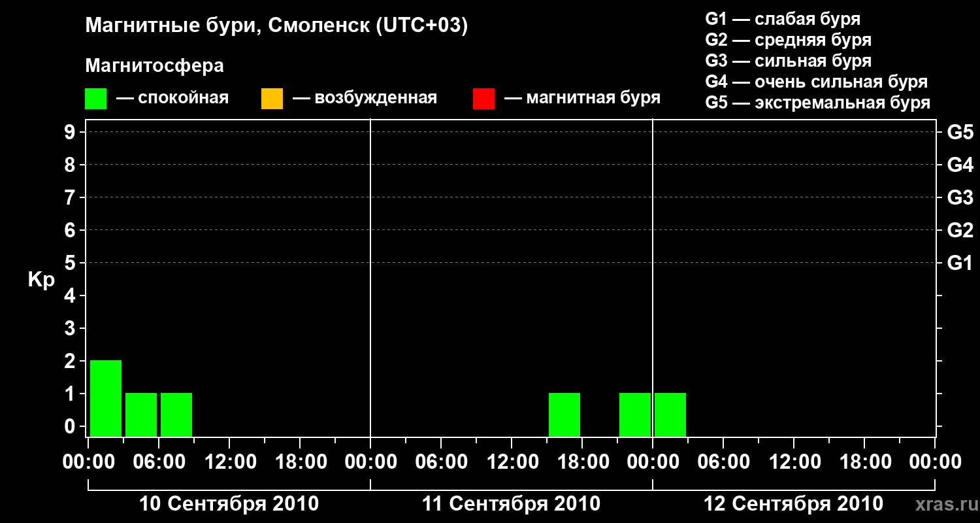This screenshot has width=980, height=523.
Task: Select the 15:00–18:00 bar on 11 September
Action: [x=564, y=414]
